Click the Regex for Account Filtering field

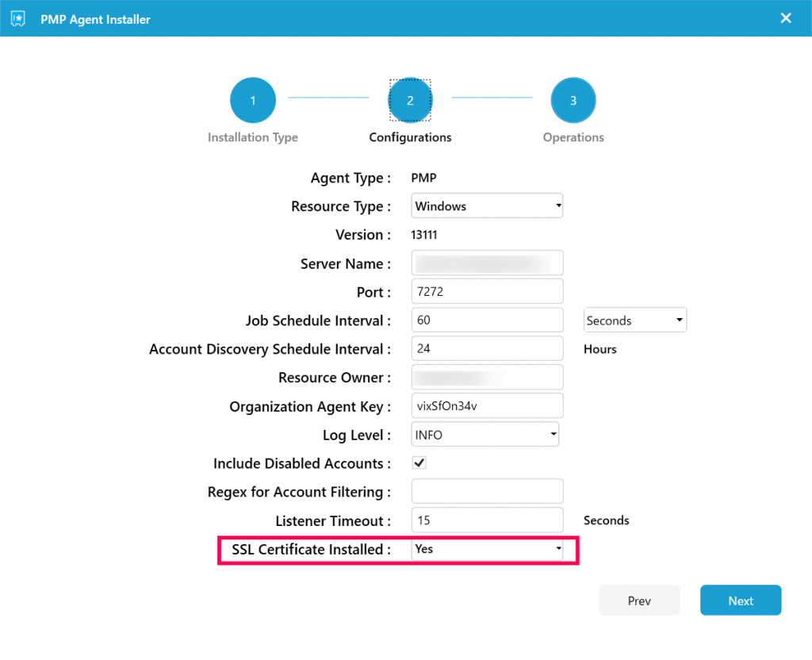click(x=488, y=492)
